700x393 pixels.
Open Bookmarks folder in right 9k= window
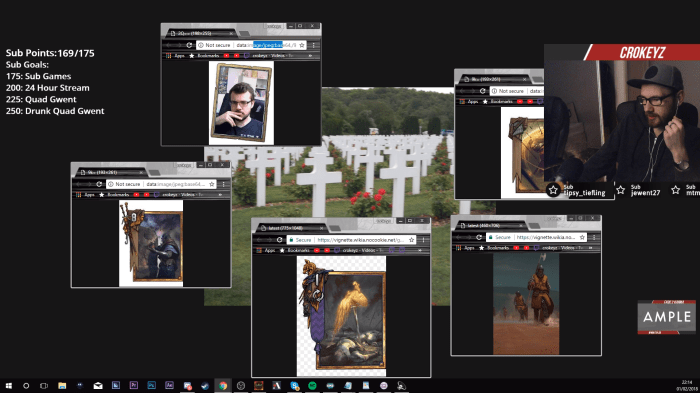point(498,102)
